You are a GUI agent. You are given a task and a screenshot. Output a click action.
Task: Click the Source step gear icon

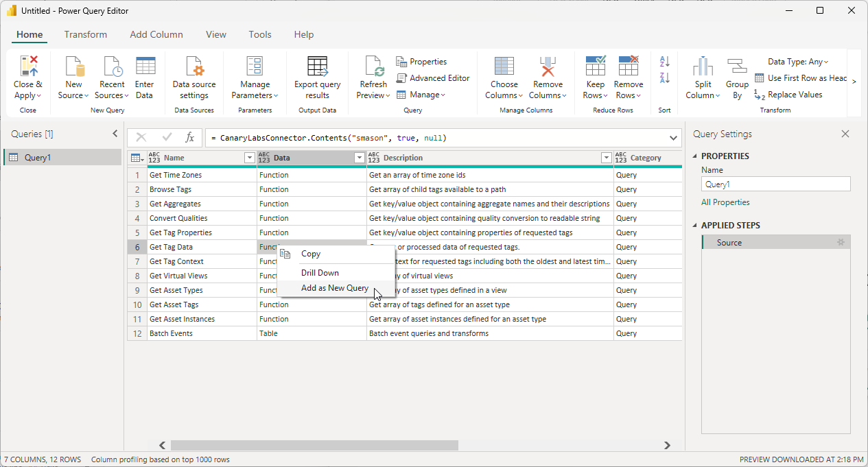[x=841, y=243]
